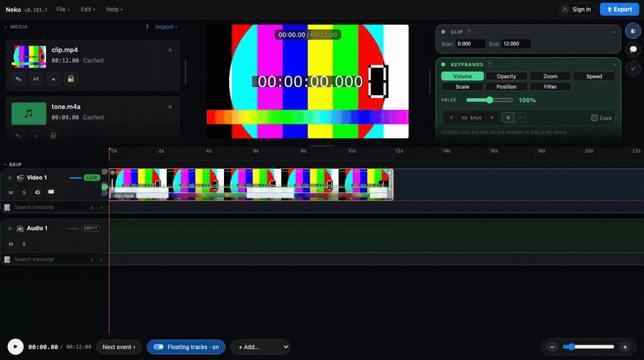
Task: Mute the Audio 1 track
Action: [11, 244]
